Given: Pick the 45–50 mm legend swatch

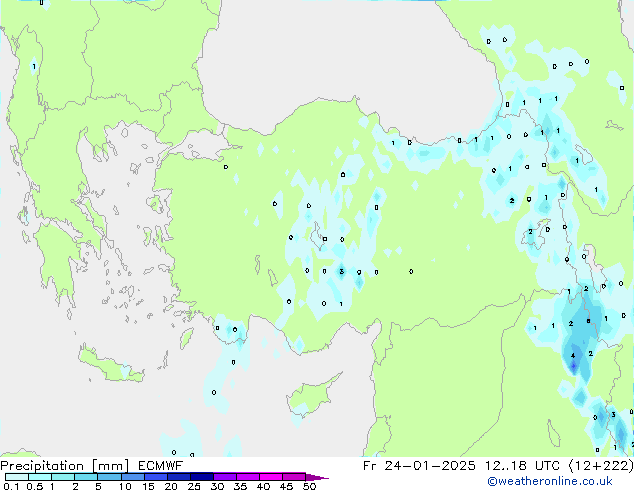Looking at the screenshot, I should 294,477.
